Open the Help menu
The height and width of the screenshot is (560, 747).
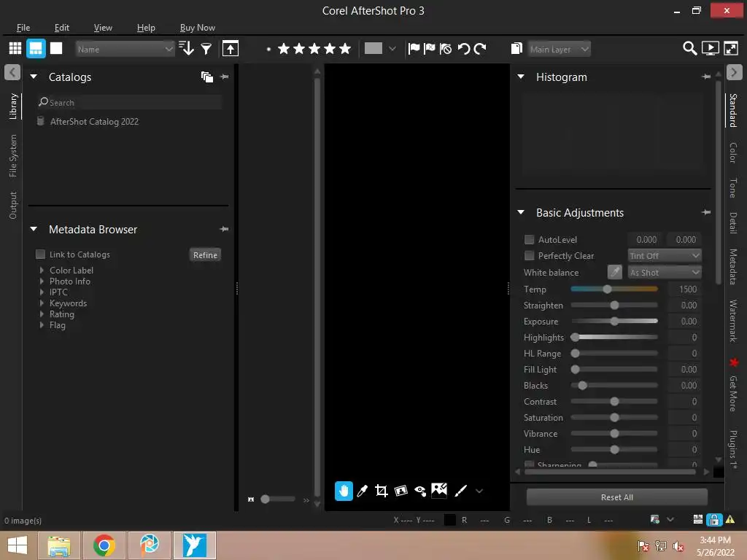tap(146, 28)
